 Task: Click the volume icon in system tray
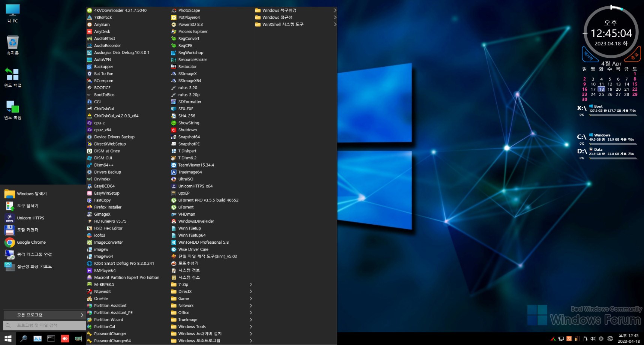[x=593, y=339]
